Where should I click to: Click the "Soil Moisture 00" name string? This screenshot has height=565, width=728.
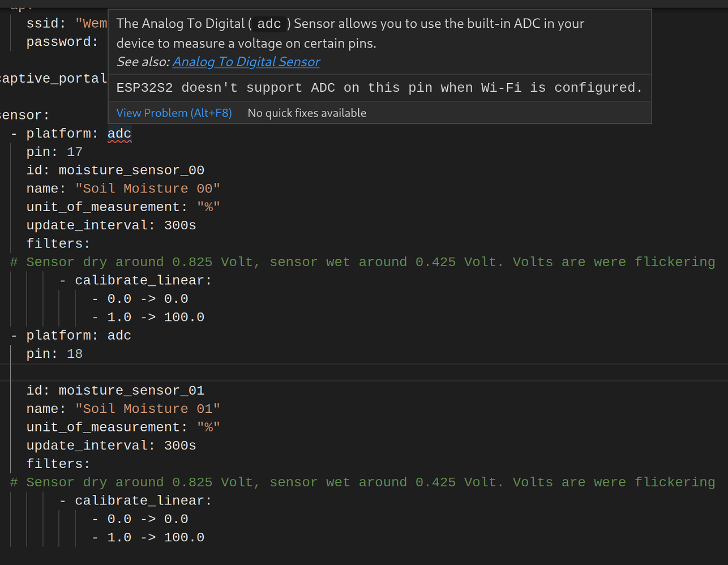pyautogui.click(x=147, y=189)
